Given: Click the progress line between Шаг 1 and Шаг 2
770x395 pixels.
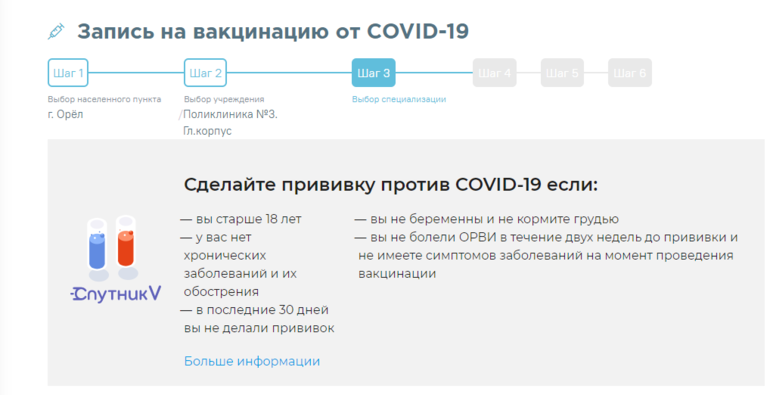Looking at the screenshot, I should 136,73.
